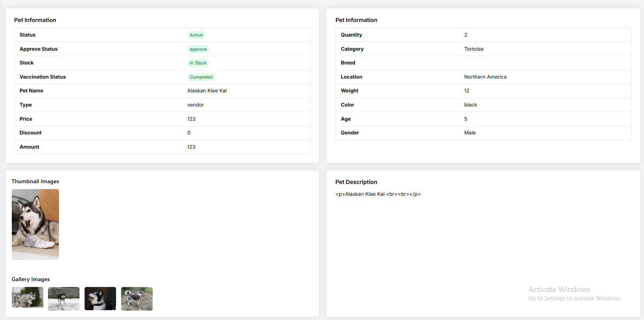Viewport: 644px width, 320px height.
Task: Click the Male gender value
Action: coord(470,133)
